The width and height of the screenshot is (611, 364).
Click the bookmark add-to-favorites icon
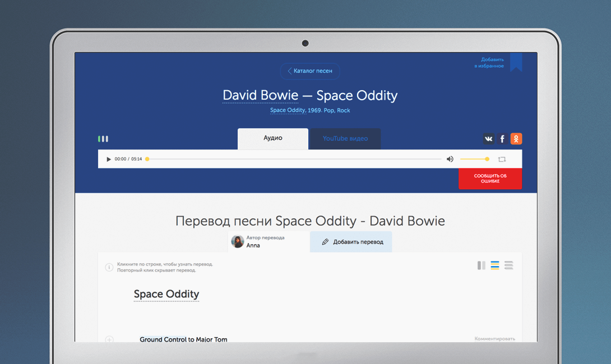pyautogui.click(x=516, y=62)
